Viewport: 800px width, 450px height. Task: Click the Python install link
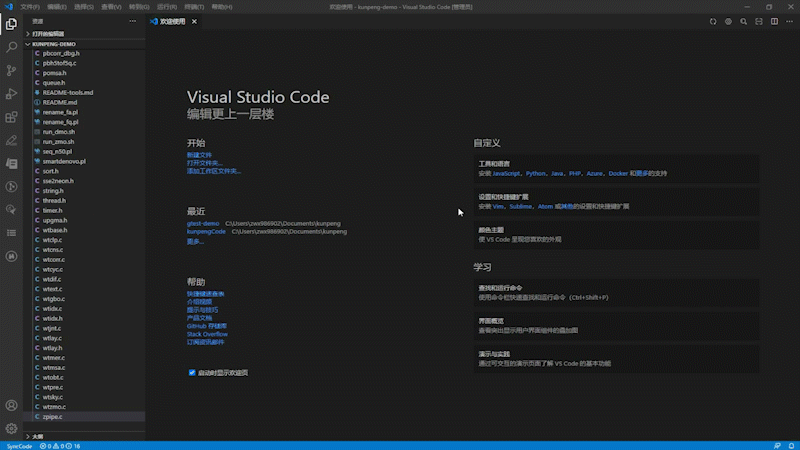point(536,173)
